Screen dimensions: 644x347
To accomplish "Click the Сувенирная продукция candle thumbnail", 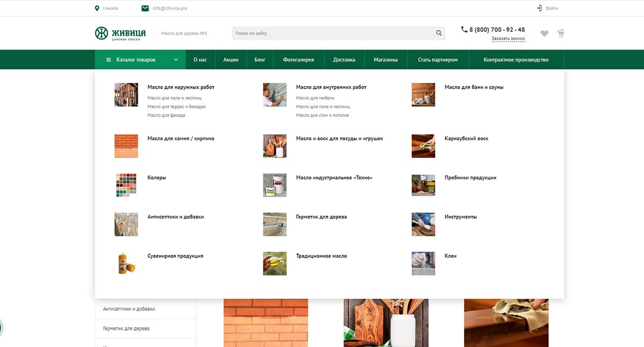I will click(126, 263).
